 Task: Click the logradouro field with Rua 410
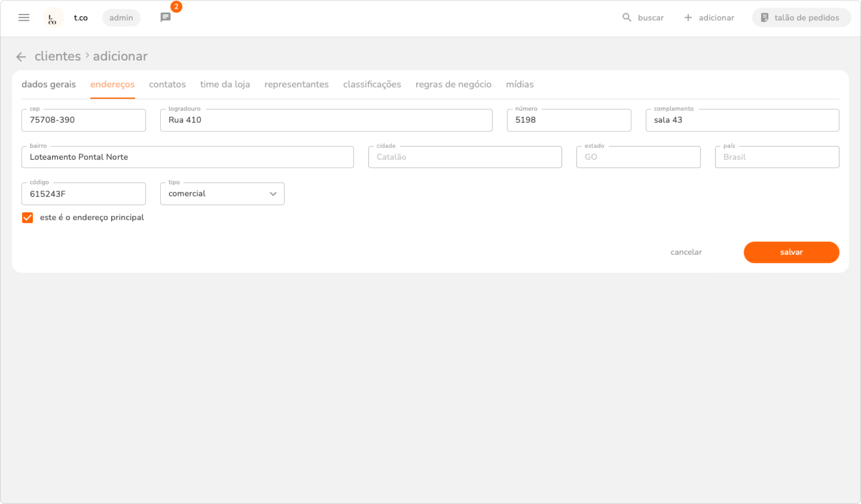tap(326, 120)
